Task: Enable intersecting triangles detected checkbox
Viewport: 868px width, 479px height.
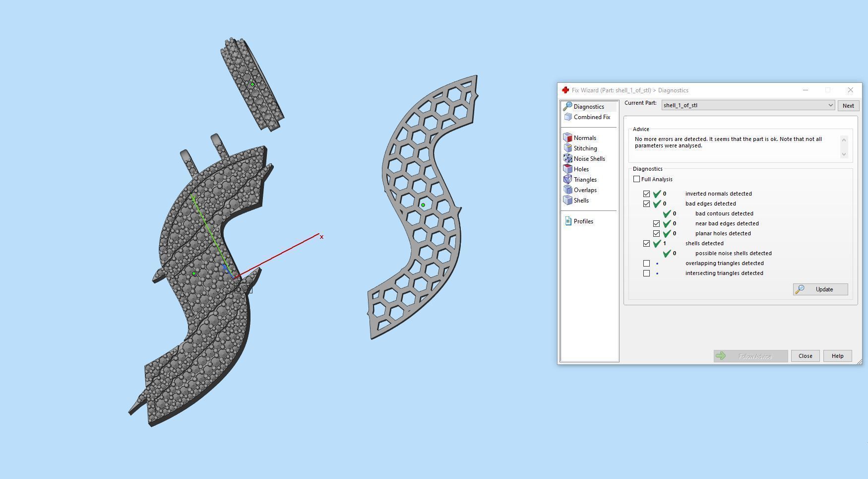Action: [x=646, y=273]
